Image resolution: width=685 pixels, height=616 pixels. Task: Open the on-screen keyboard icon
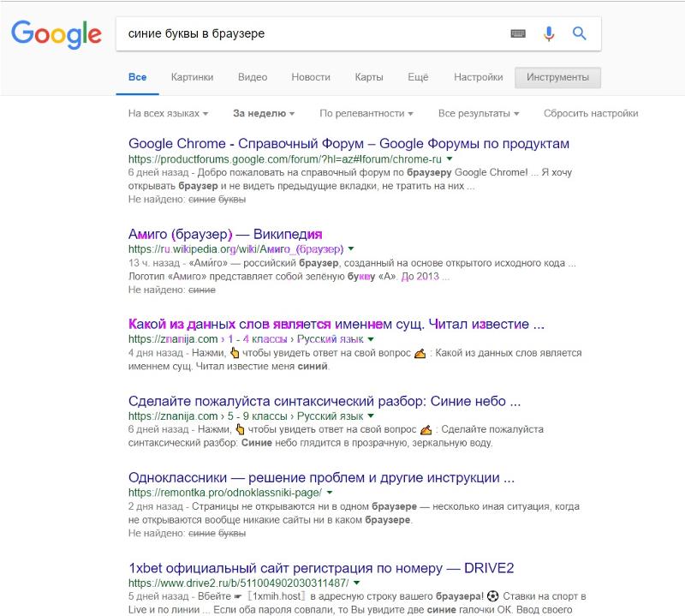coord(518,33)
